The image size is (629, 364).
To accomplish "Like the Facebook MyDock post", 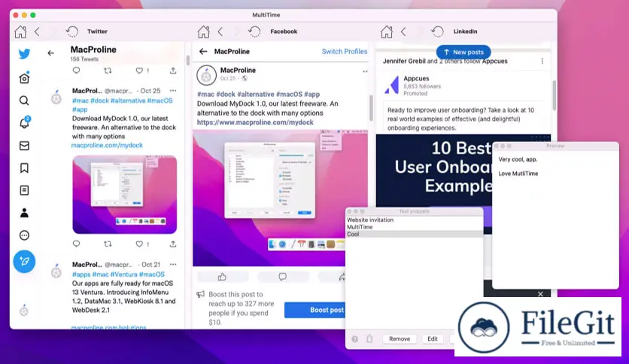I will pos(222,277).
